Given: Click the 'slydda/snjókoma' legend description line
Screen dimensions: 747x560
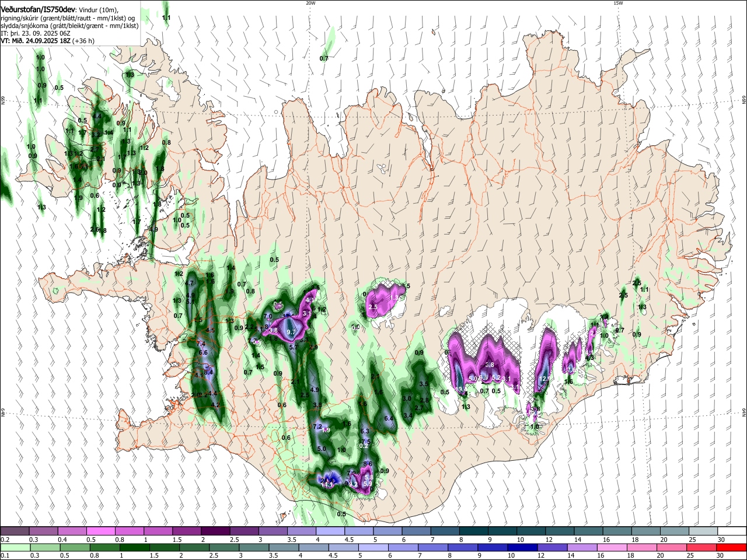Looking at the screenshot, I should click(x=69, y=26).
